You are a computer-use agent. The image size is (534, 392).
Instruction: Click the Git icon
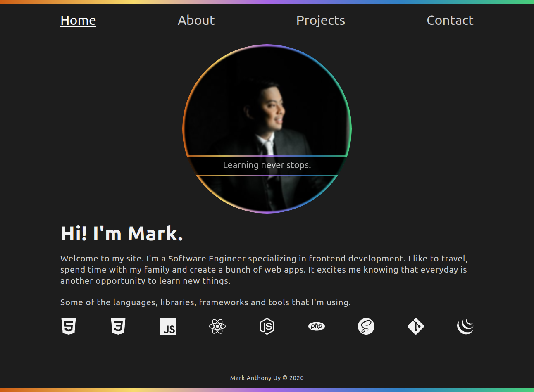(x=415, y=326)
